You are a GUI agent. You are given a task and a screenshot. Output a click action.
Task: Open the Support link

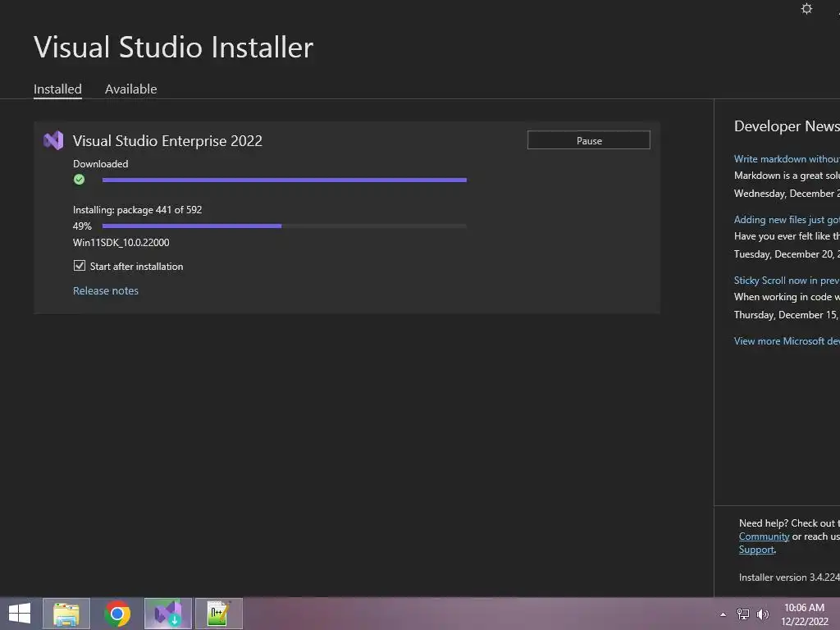756,550
